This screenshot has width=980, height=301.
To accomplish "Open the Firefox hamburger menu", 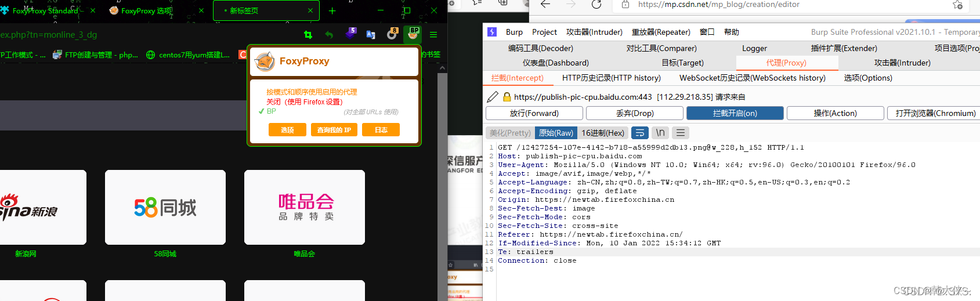I will click(433, 35).
